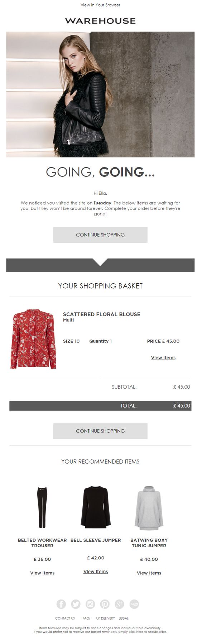
Task: View Items for Scattered Floral Blouse
Action: click(x=163, y=358)
